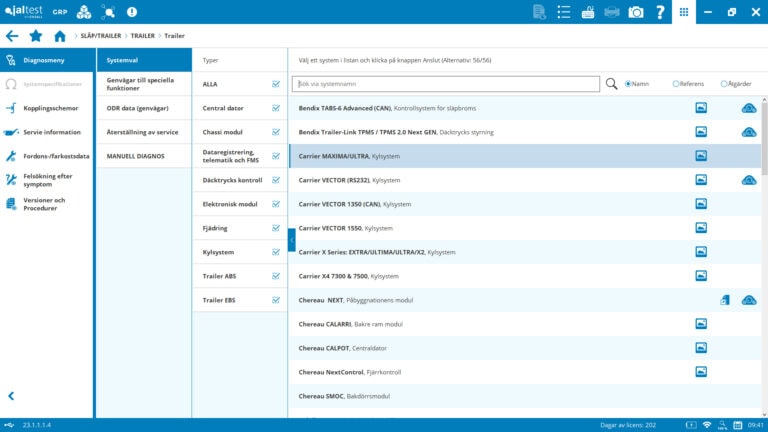Toggle the Elektronisk modul checkbox
Viewport: 768px width, 432px height.
pos(276,204)
